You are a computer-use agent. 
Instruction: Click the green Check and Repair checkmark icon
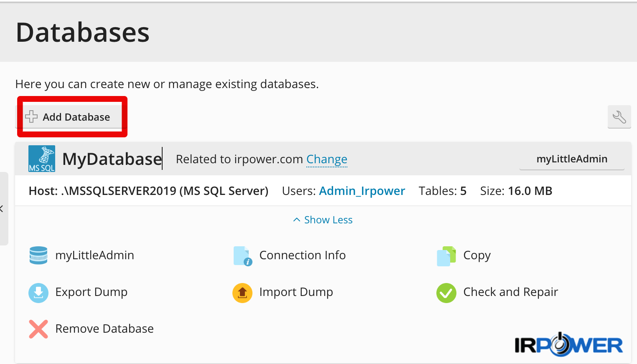coord(446,293)
